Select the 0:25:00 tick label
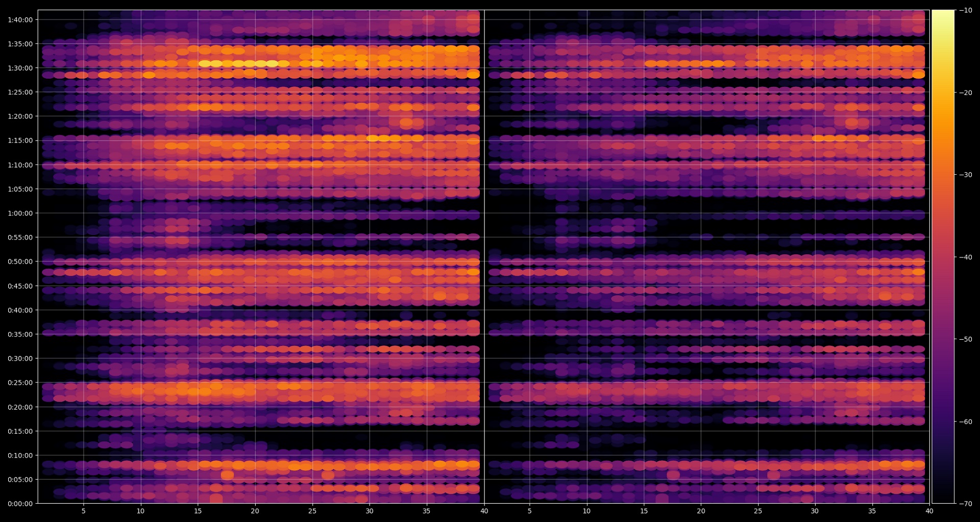980x522 pixels. pos(20,383)
